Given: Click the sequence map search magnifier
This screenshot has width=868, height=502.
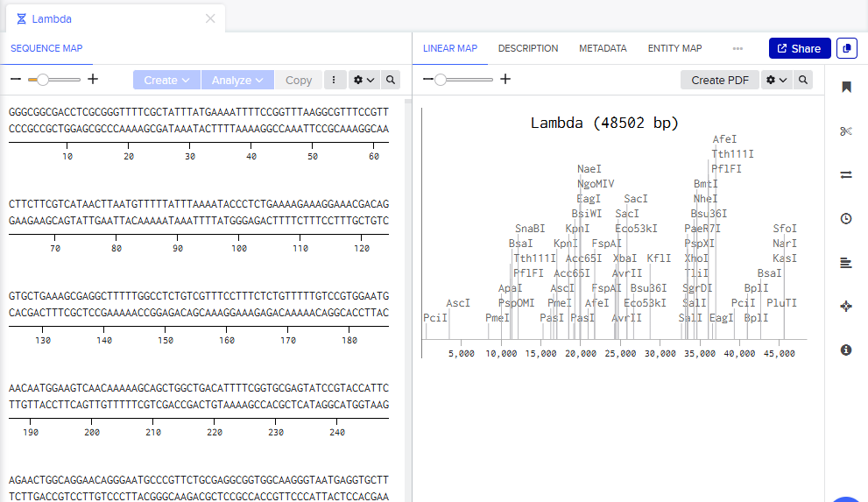Looking at the screenshot, I should click(x=391, y=80).
